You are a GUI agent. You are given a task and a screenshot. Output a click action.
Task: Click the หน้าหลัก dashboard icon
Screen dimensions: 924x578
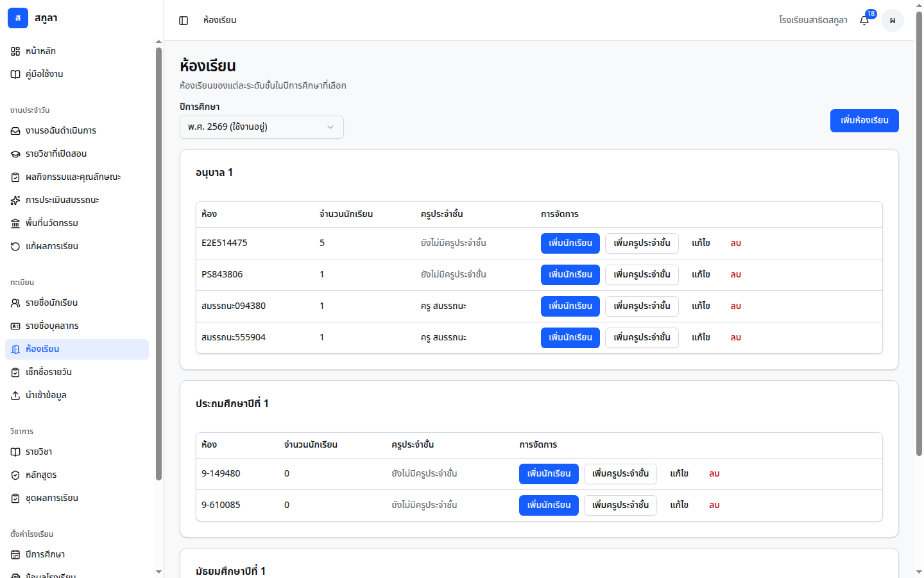(x=15, y=51)
